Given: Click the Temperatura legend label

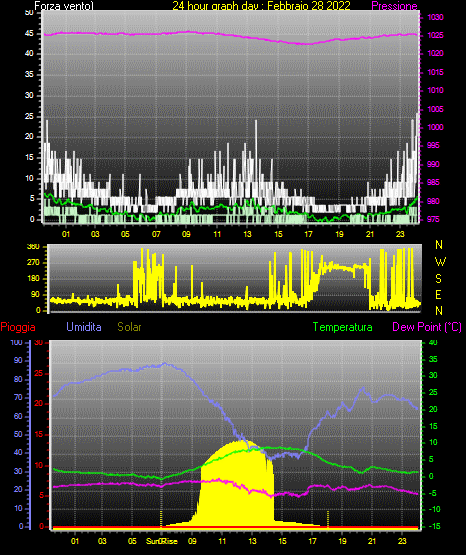Looking at the screenshot, I should tap(343, 327).
